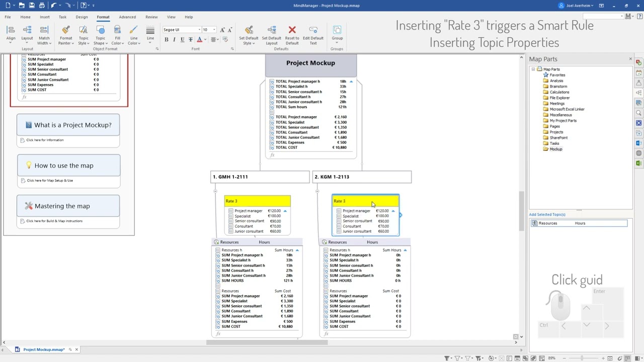
Task: Open font color picker dropdown
Action: pyautogui.click(x=206, y=40)
